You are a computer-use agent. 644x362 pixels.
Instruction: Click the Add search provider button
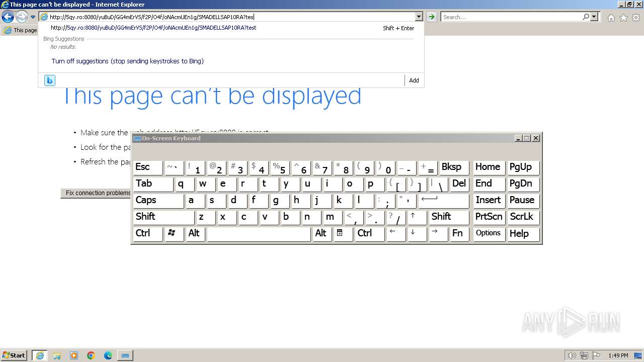tap(414, 80)
